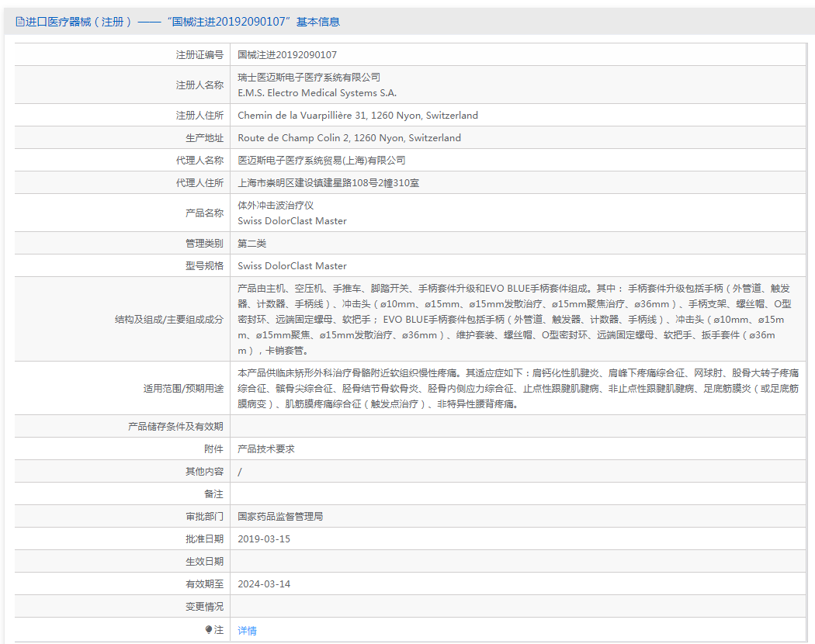Click the 审批部门 label
The image size is (815, 644).
pyautogui.click(x=204, y=517)
